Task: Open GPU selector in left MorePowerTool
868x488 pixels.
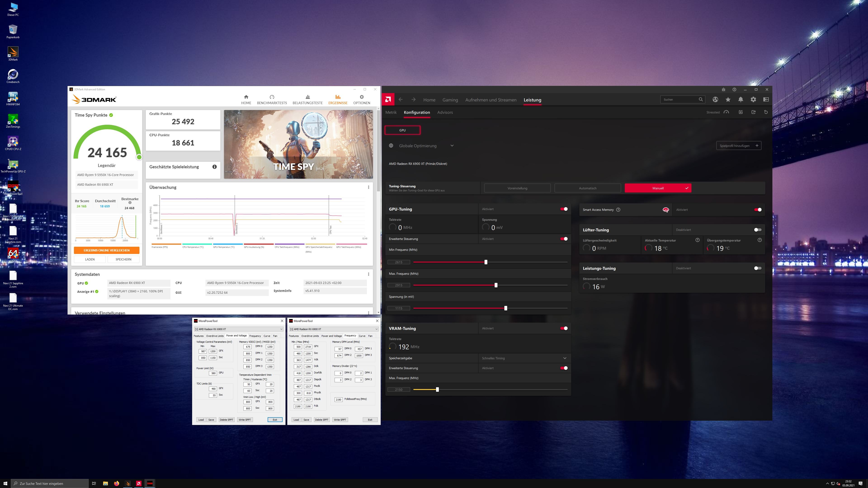Action: click(x=238, y=329)
